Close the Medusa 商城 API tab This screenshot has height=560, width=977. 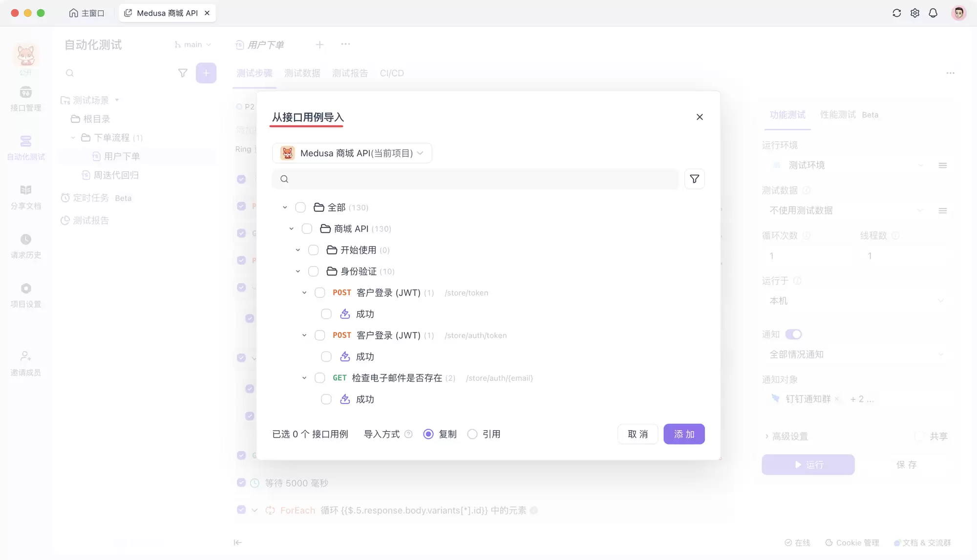[207, 13]
